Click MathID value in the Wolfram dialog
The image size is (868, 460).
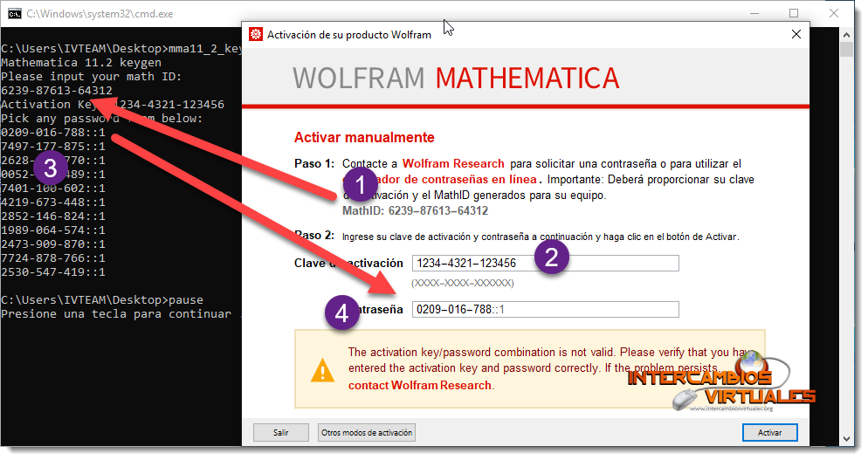[x=437, y=211]
